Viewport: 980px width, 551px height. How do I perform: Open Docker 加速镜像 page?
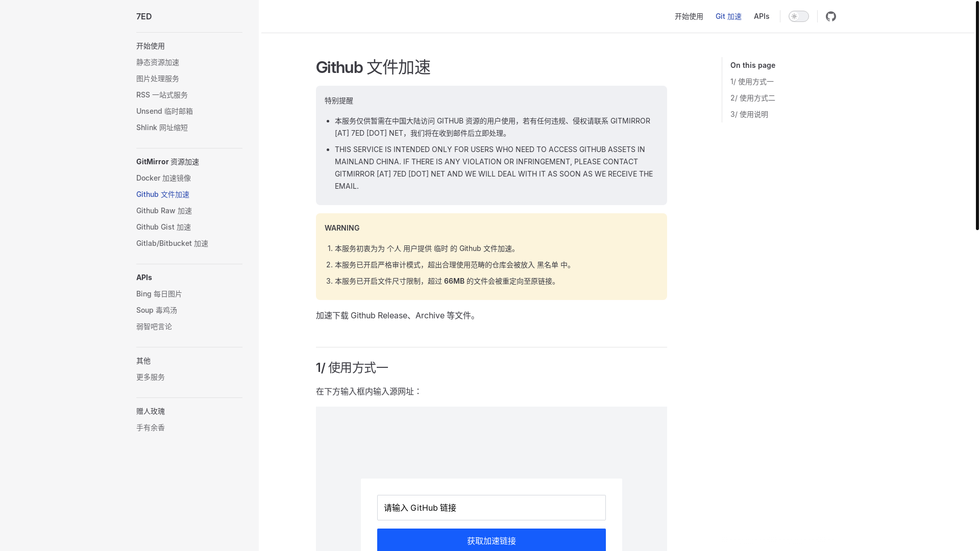point(163,178)
